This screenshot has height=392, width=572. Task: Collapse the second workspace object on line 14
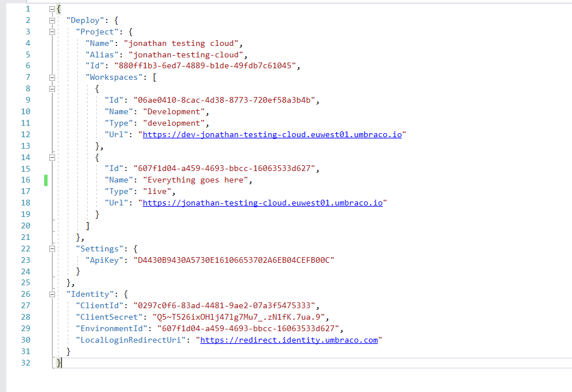coord(52,157)
